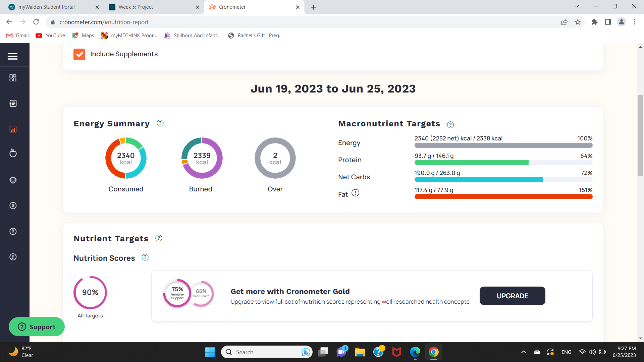Open the Settings gear icon in sidebar
Screen dimensions: 644x362
[x=13, y=180]
